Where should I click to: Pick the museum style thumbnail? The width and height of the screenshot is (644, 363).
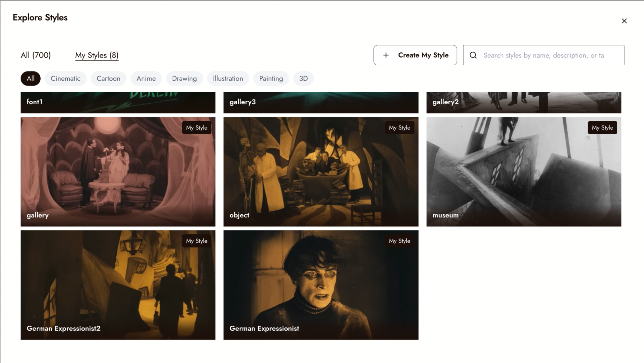[x=524, y=172]
